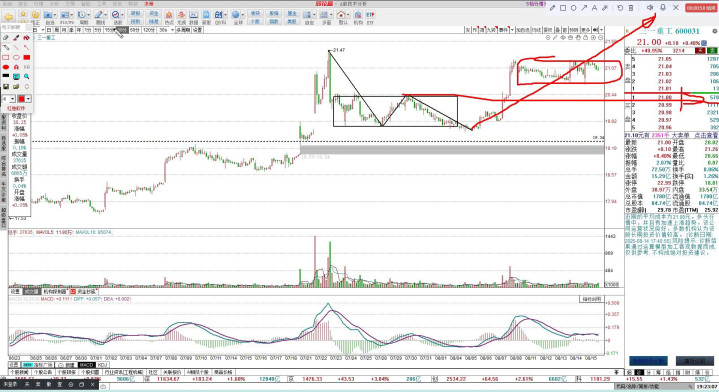Toggle the eye visibility icon above chart
This screenshot has width=719, height=392.
point(563,38)
